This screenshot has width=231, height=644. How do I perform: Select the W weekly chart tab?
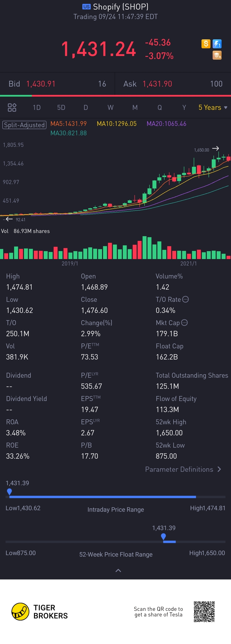pos(110,108)
